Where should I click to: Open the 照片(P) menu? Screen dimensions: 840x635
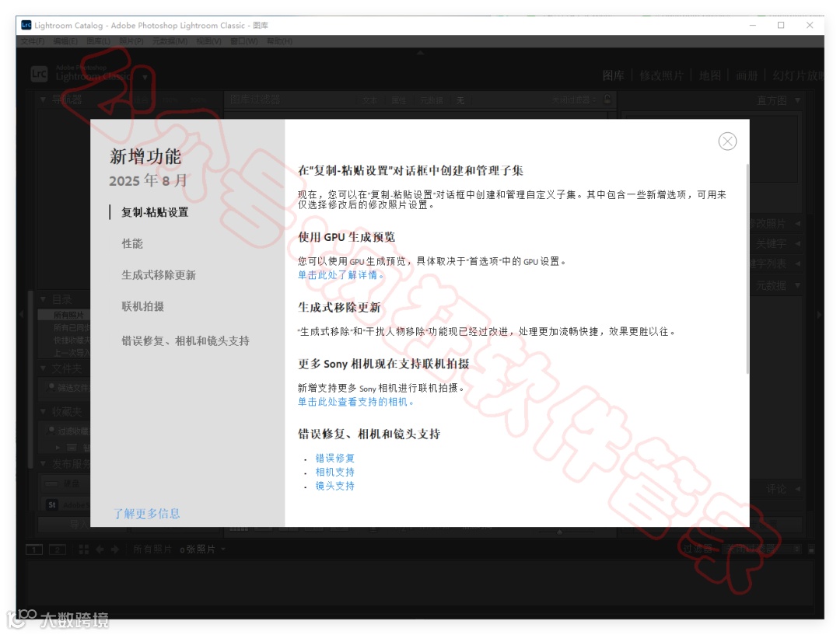pyautogui.click(x=131, y=41)
